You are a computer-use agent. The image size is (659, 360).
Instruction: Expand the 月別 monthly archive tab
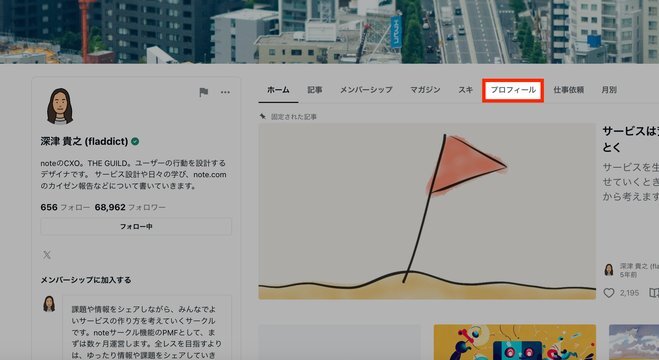609,90
